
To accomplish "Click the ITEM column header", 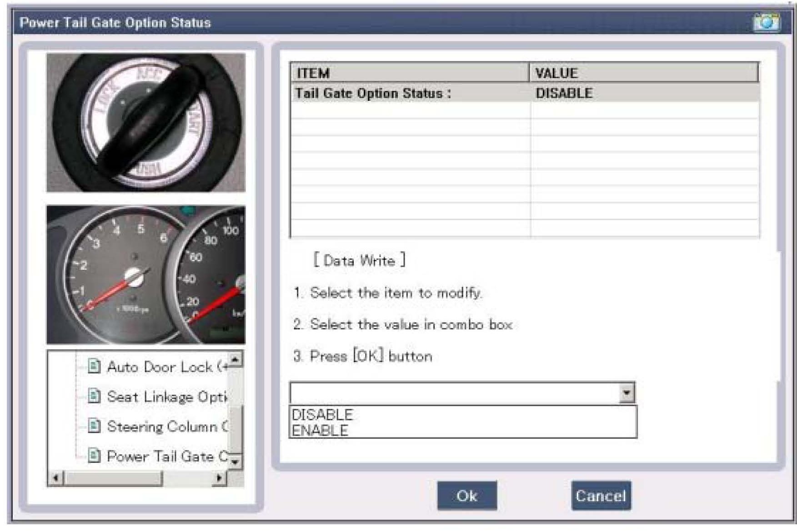I will pyautogui.click(x=409, y=73).
